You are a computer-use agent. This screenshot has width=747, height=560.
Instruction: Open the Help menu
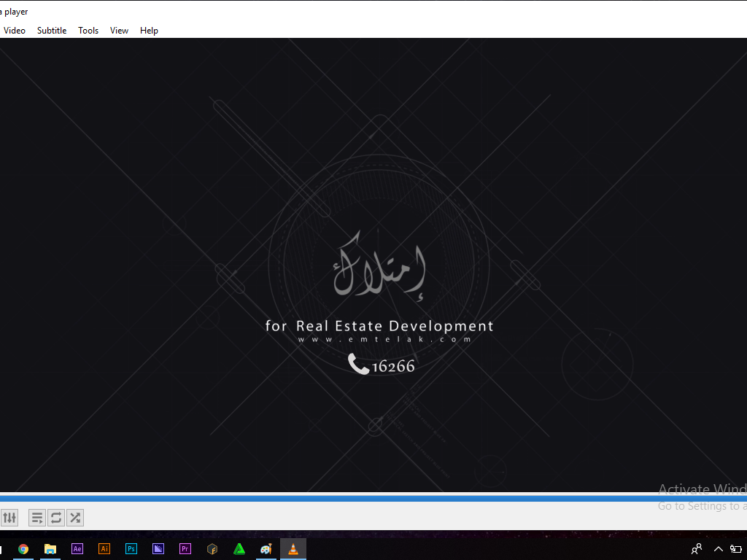[x=149, y=31]
